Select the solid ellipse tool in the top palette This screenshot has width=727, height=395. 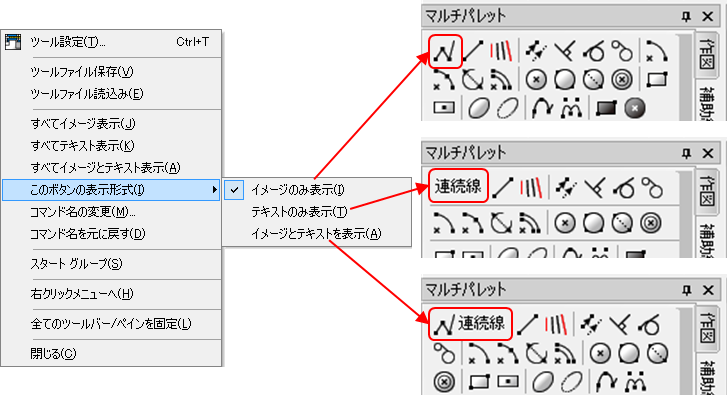click(479, 108)
